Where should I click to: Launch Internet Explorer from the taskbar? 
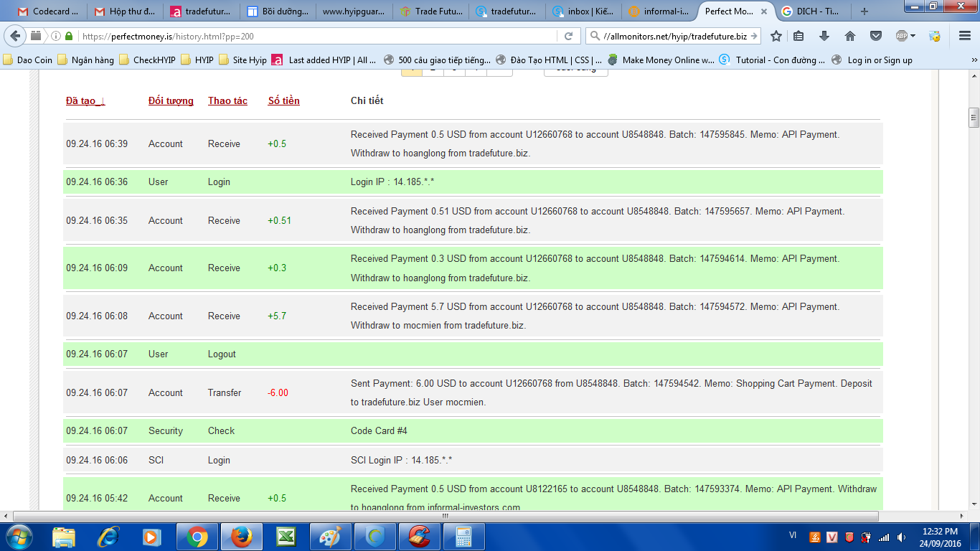click(x=108, y=537)
